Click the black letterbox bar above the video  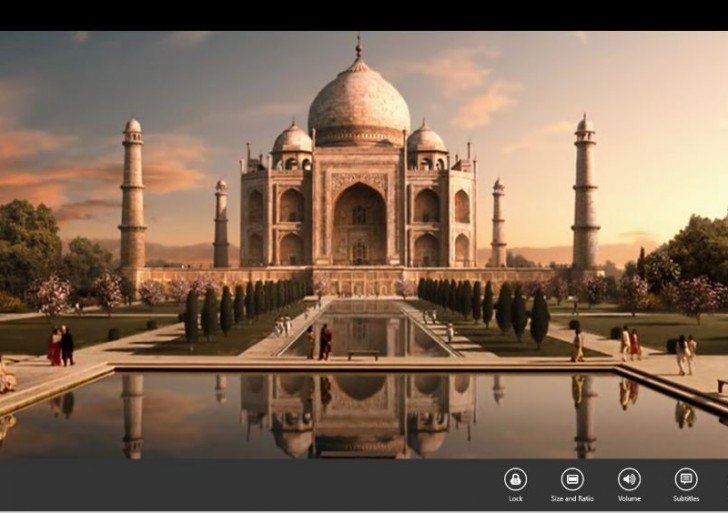364,15
